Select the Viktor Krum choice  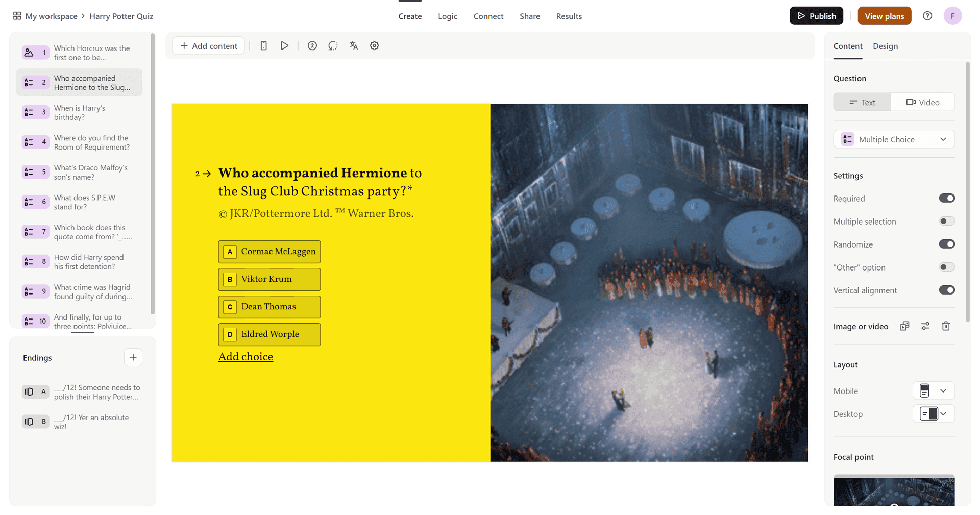[x=269, y=279]
